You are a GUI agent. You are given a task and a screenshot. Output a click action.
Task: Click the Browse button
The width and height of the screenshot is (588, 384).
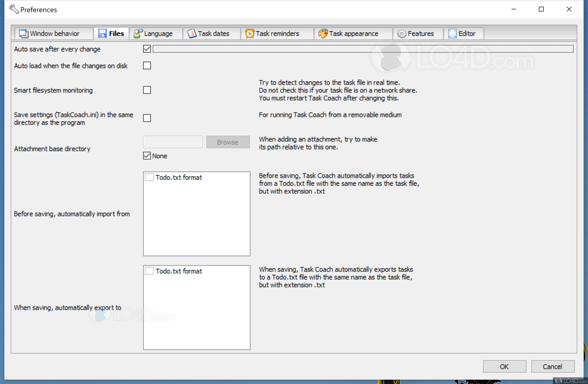[228, 142]
